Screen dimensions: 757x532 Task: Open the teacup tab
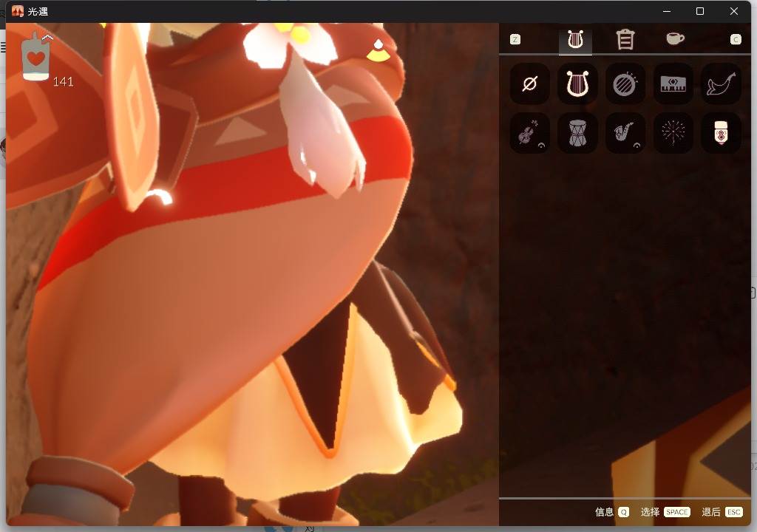(675, 38)
